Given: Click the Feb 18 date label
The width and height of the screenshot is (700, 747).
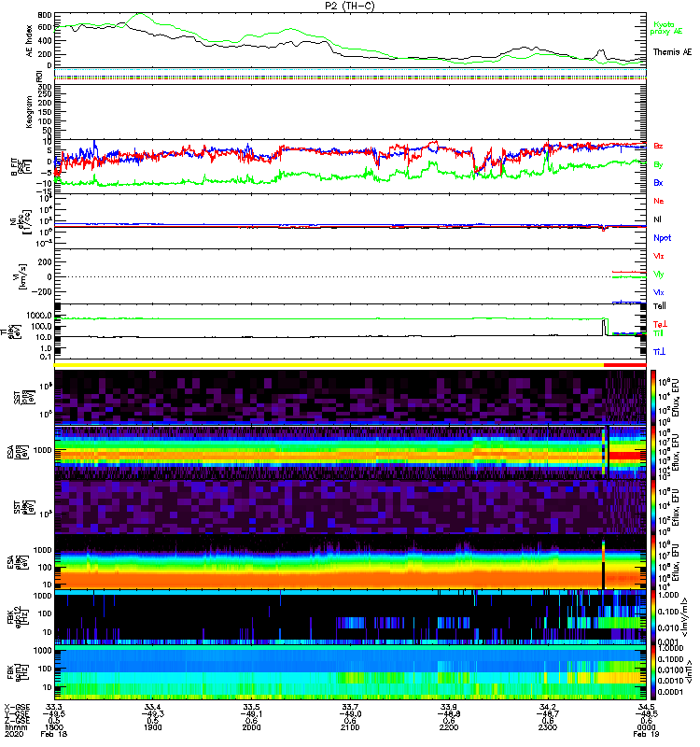Looking at the screenshot, I should (54, 734).
